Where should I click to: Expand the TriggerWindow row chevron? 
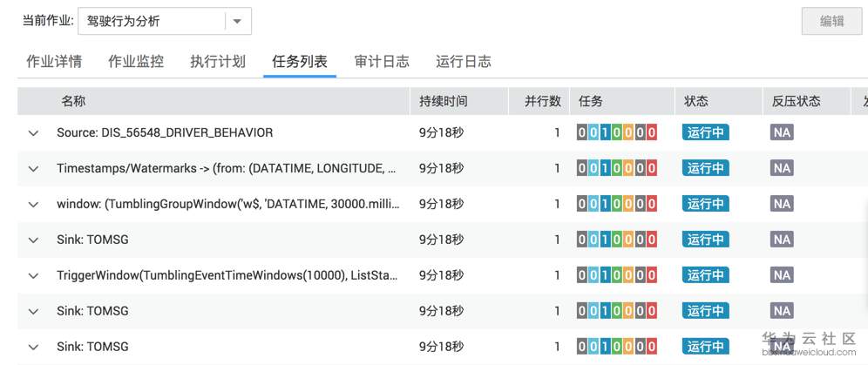click(34, 275)
